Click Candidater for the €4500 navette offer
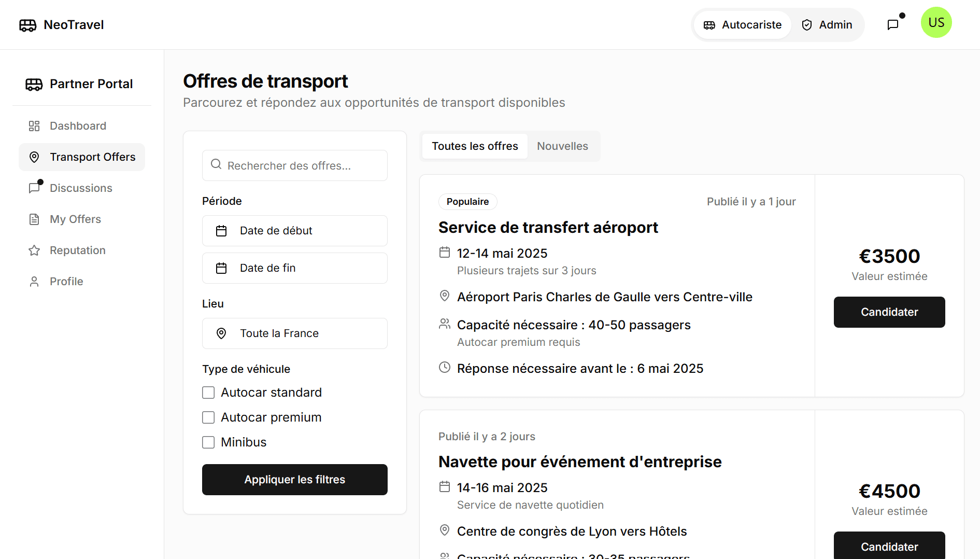This screenshot has width=980, height=559. point(889,546)
